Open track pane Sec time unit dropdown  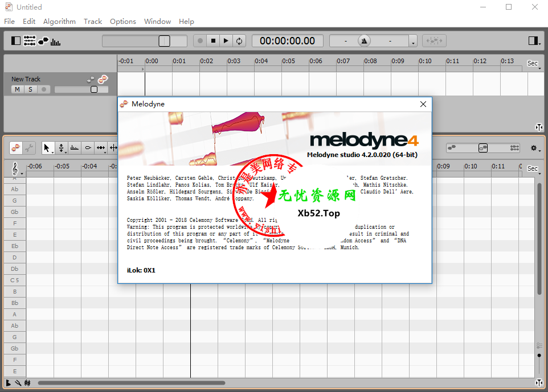(x=534, y=63)
